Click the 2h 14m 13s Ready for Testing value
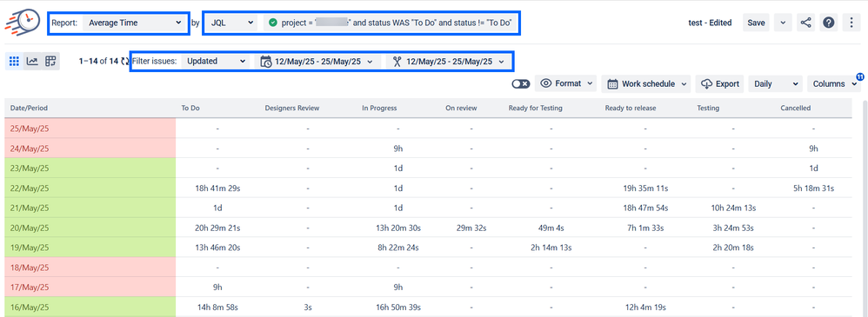The width and height of the screenshot is (868, 317). click(x=551, y=248)
